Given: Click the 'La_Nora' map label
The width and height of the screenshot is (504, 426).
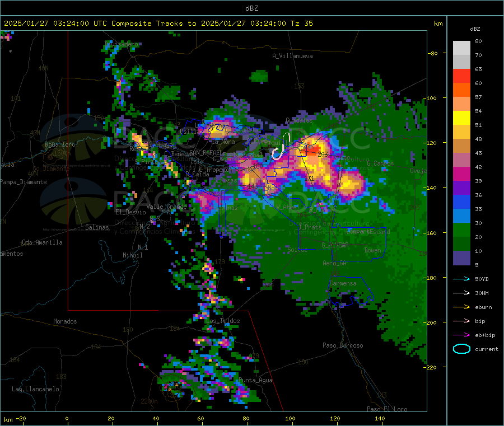Looking at the screenshot, I should tap(223, 142).
